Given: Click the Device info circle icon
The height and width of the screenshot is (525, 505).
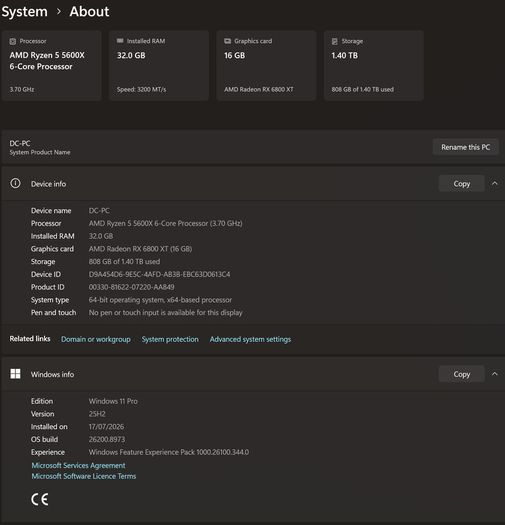Looking at the screenshot, I should [x=15, y=183].
